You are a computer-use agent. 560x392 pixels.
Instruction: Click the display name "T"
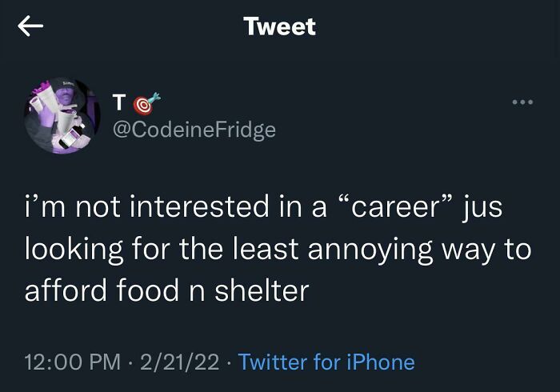pos(119,104)
